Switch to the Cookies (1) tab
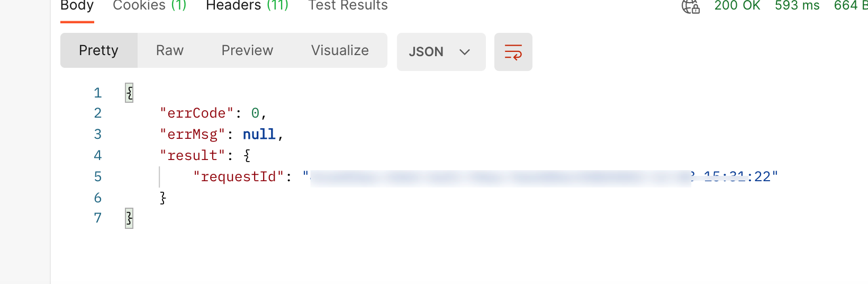Screen dimensions: 868x284 point(150,6)
